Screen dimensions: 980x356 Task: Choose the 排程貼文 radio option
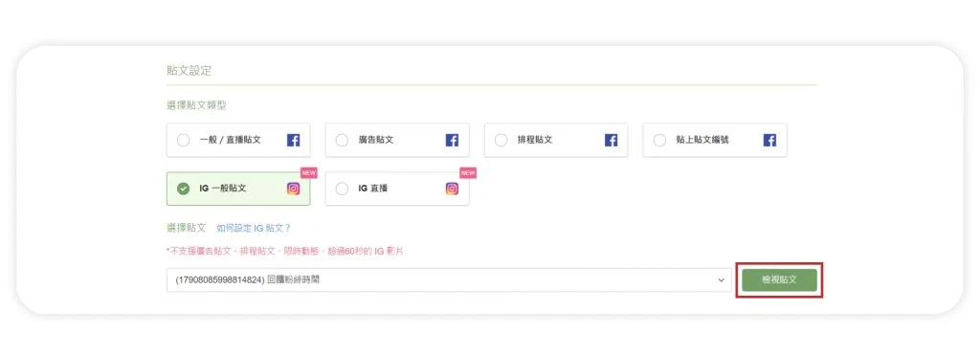tap(501, 140)
